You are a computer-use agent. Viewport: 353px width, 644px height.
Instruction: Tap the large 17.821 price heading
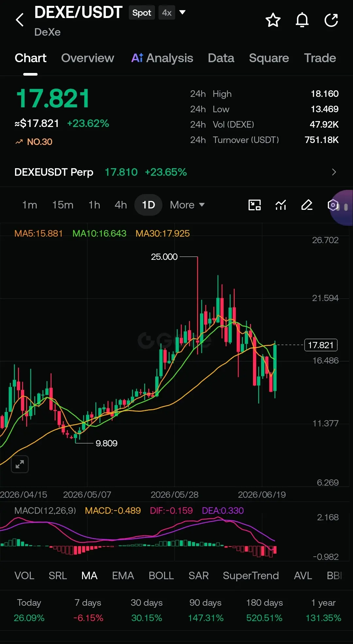pyautogui.click(x=53, y=98)
